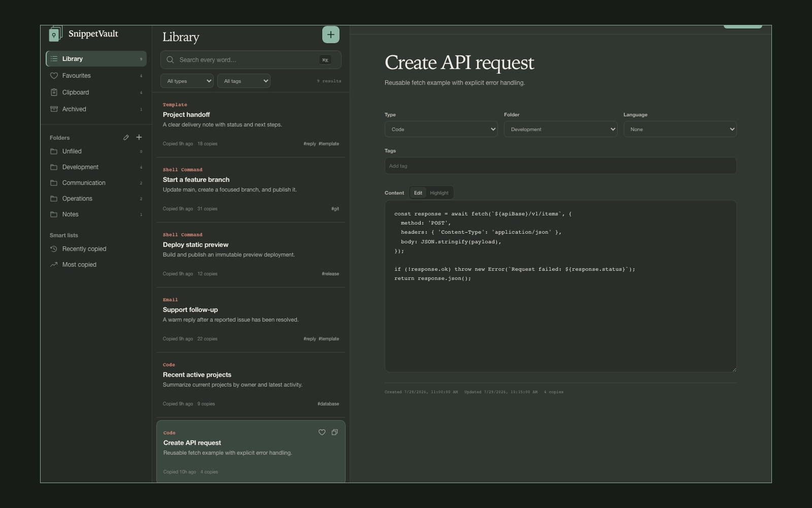Click the search magnifier icon
Screen dimensions: 812x508
point(170,59)
